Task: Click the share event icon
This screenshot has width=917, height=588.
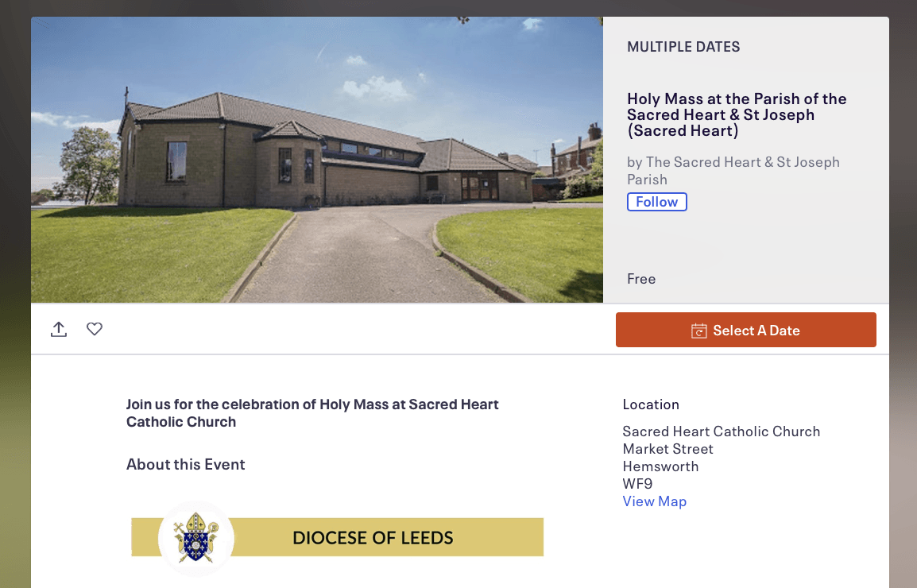Action: tap(59, 329)
